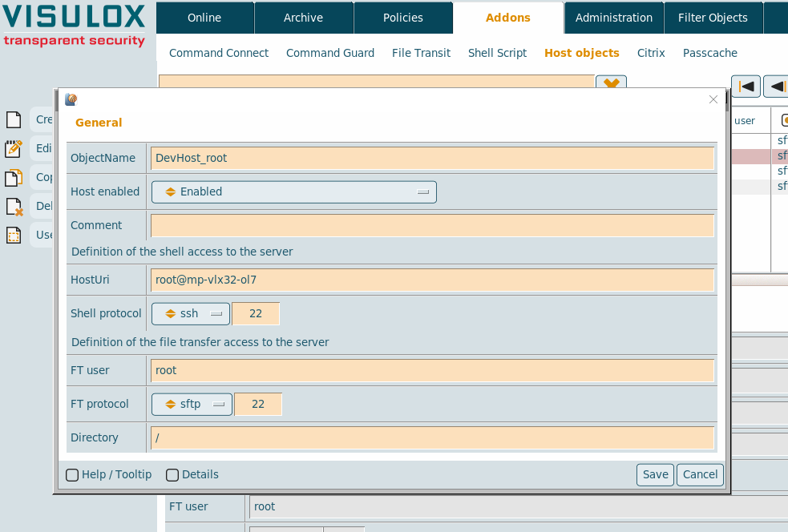Click the dialog's orange app icon
Image resolution: width=788 pixels, height=532 pixels.
[x=71, y=100]
